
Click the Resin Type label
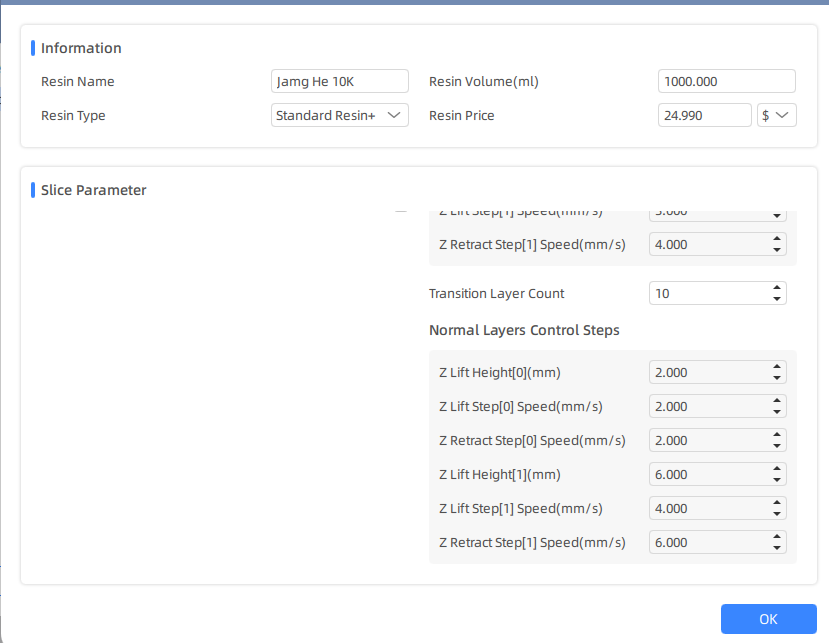pos(73,116)
